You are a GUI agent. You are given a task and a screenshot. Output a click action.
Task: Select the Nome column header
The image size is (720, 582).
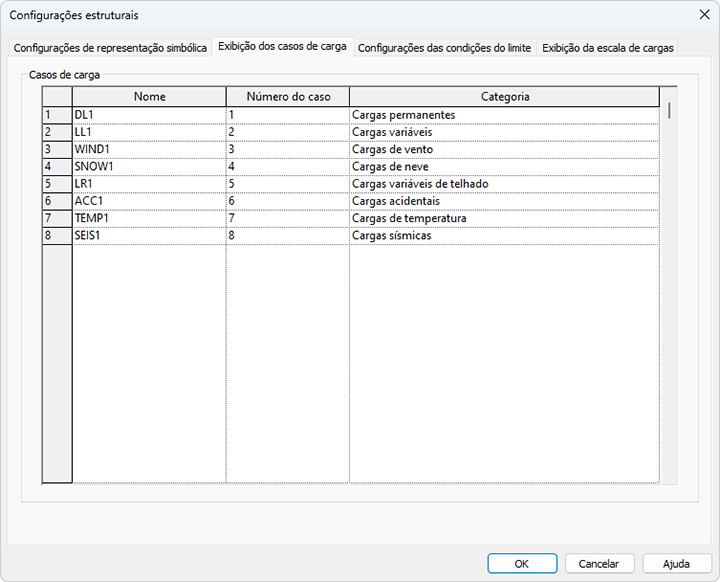pos(149,96)
